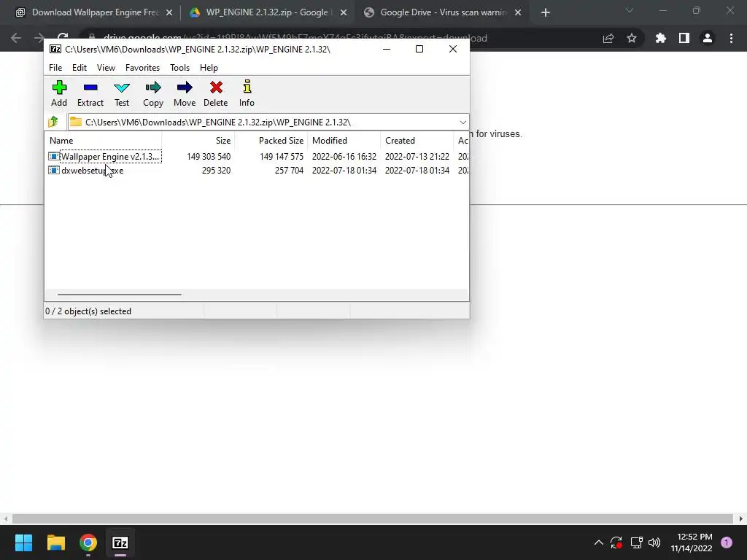Image resolution: width=747 pixels, height=560 pixels.
Task: Close the Download Wallpaper Engine tab
Action: 169,13
